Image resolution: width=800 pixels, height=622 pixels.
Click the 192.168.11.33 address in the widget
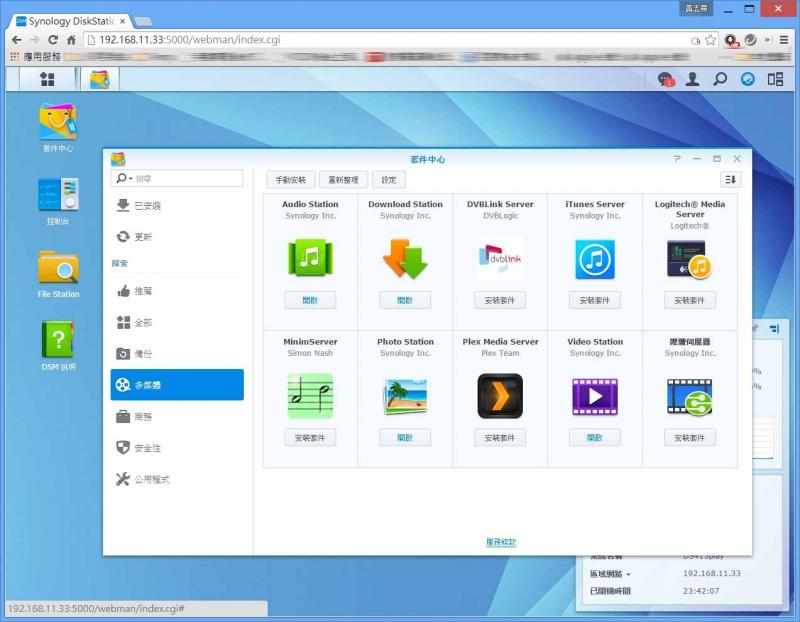712,574
